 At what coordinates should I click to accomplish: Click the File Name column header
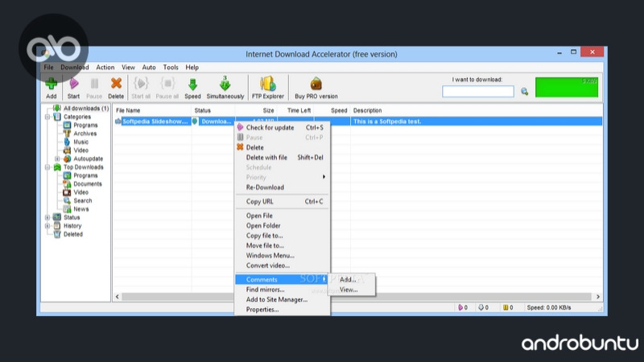[152, 110]
